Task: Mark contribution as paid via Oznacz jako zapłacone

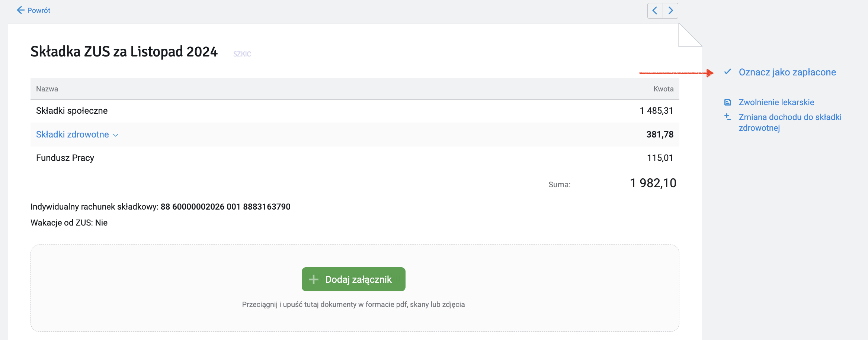Action: tap(787, 72)
